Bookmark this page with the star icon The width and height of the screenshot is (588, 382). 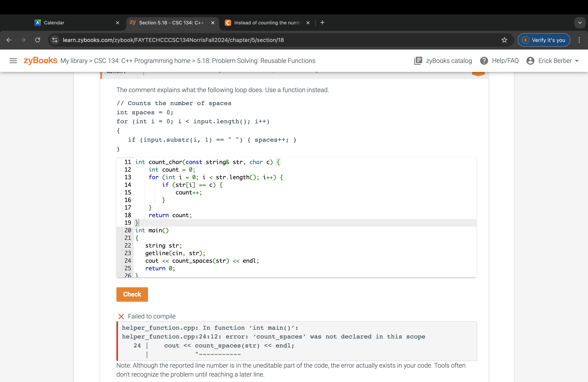[504, 40]
